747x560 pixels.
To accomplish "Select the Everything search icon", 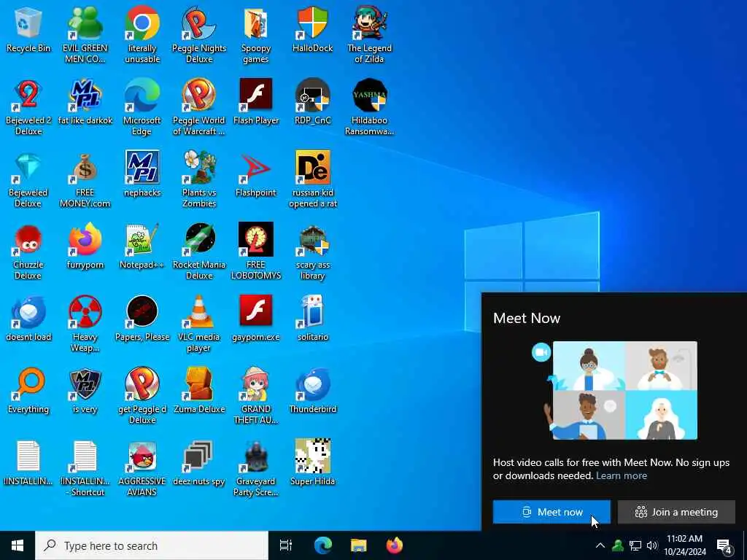I will point(28,391).
